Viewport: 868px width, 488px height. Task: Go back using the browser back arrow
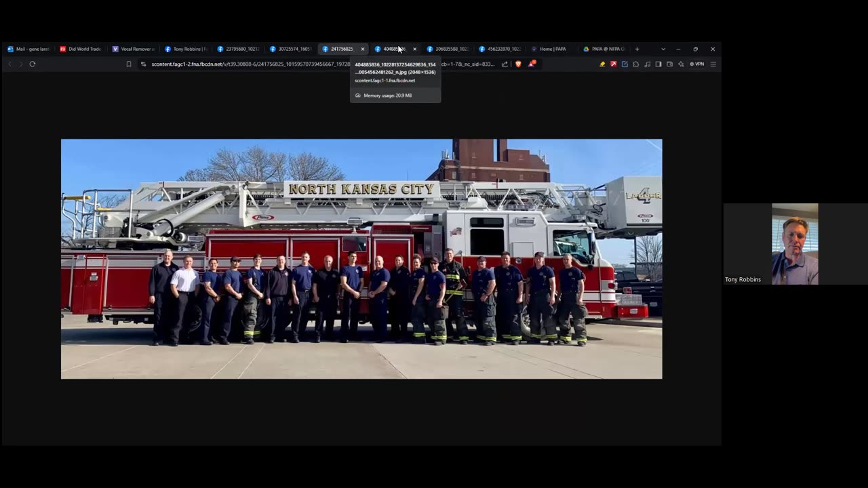point(9,64)
